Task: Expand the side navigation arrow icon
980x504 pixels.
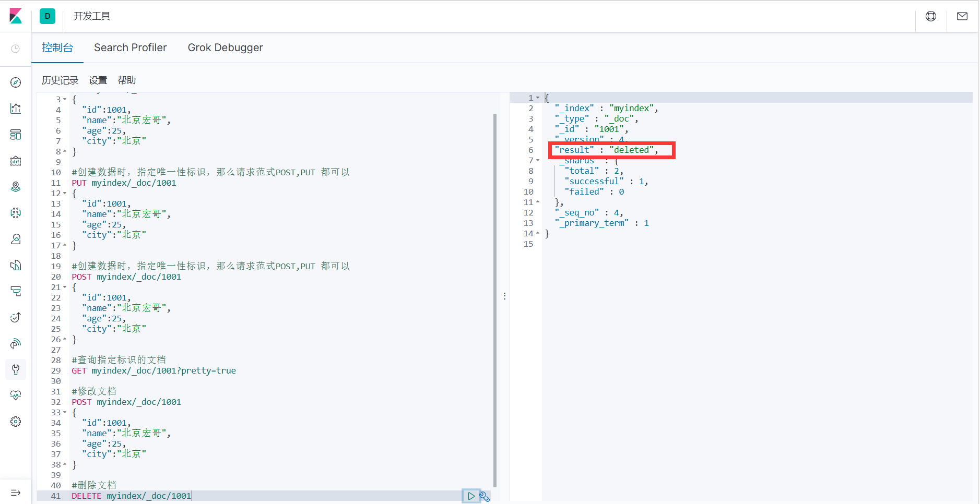Action: 16,493
